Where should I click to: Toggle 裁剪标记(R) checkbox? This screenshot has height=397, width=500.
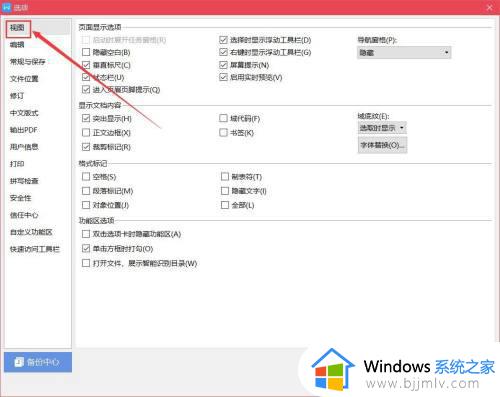point(86,147)
